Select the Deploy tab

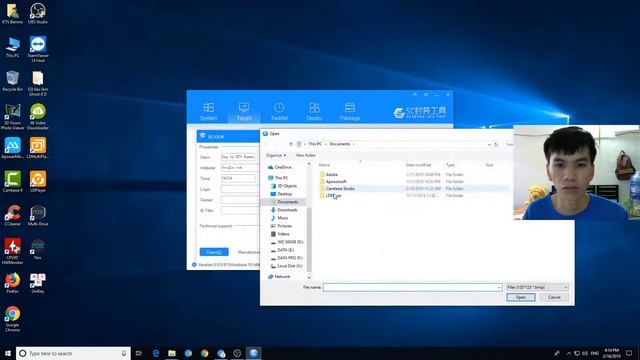pyautogui.click(x=314, y=111)
